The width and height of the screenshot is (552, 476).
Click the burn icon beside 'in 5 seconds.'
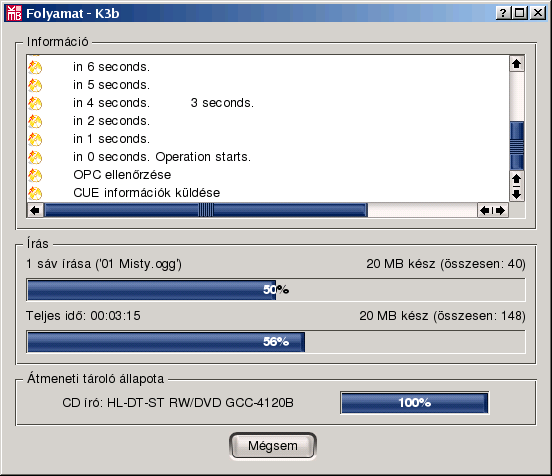[x=35, y=85]
